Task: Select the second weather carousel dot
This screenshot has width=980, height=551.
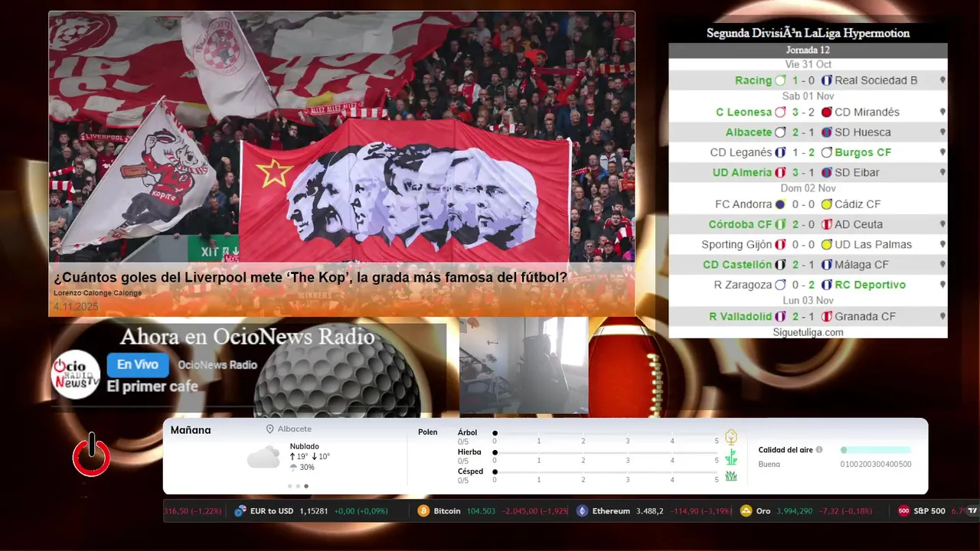Action: [x=298, y=486]
